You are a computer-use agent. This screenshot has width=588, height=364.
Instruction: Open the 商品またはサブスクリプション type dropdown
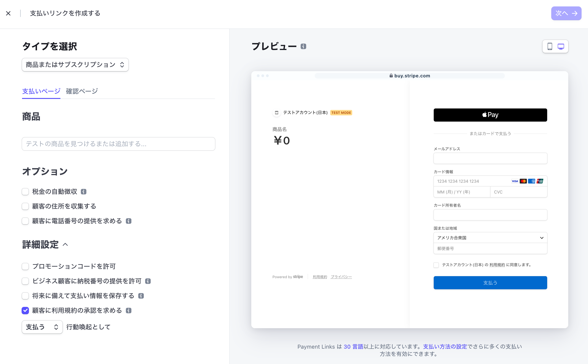[x=75, y=64]
